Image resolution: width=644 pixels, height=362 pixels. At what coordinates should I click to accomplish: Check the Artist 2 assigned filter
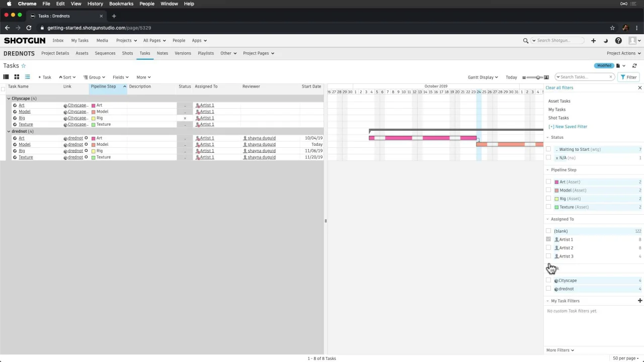coord(548,248)
